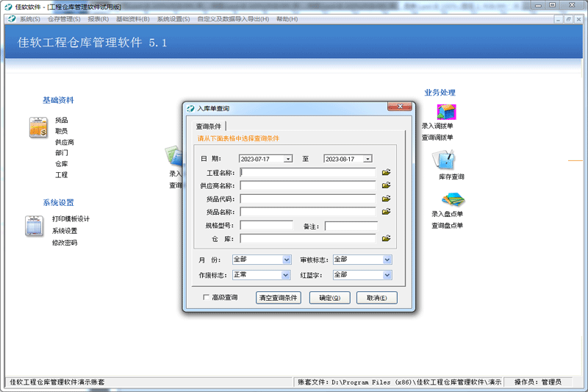Open folder browse icon for 货品代码
The width and height of the screenshot is (588, 392).
(387, 199)
